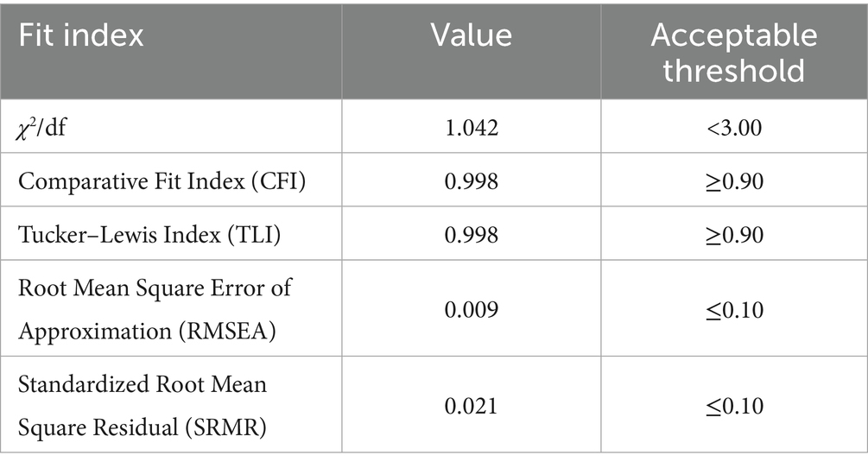
Task: Select the 'Standardized Root Mean' text line
Action: [x=143, y=383]
